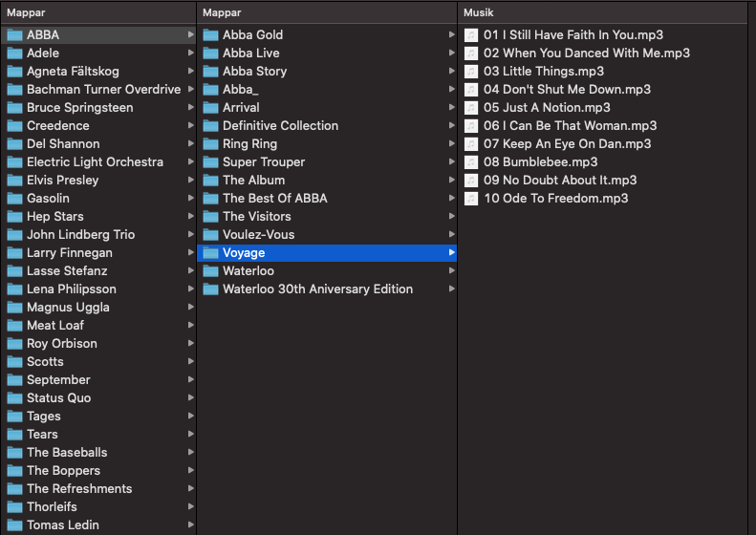Click the folder icon next to Status Quo
The height and width of the screenshot is (535, 756).
coord(14,398)
